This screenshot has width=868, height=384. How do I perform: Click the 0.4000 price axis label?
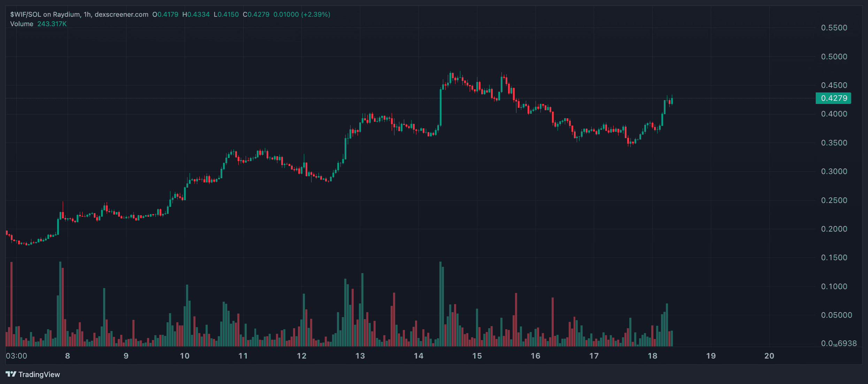coord(834,114)
